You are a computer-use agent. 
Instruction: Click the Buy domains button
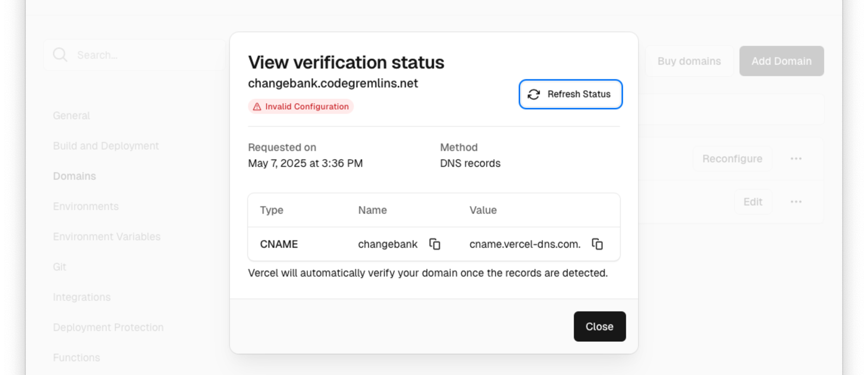click(689, 61)
